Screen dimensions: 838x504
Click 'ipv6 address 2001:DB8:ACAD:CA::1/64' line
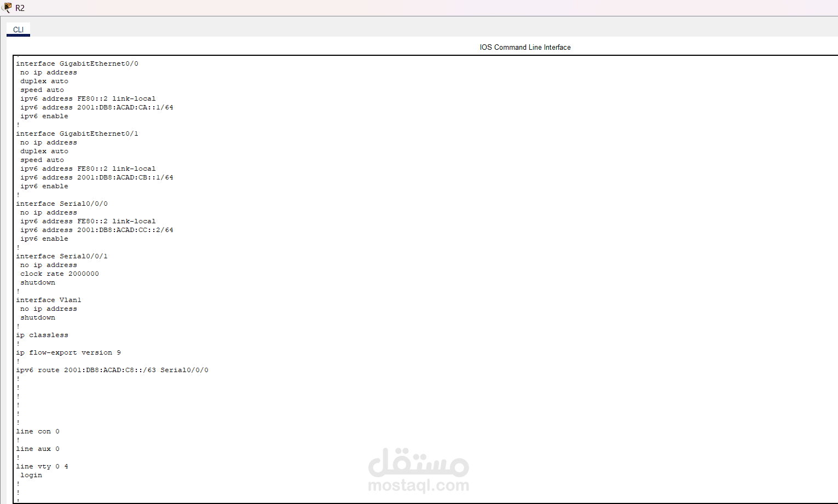coord(97,107)
